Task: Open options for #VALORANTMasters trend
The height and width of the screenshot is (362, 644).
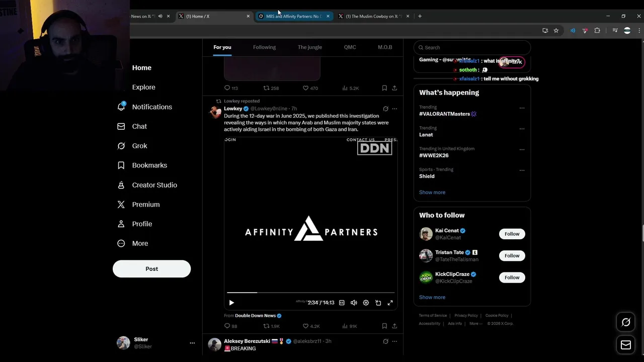Action: click(522, 108)
